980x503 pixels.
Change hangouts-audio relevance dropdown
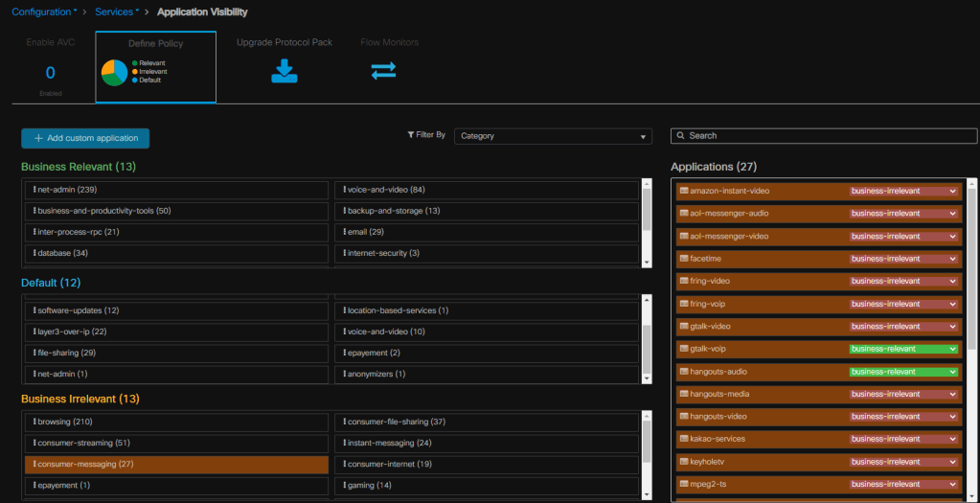pyautogui.click(x=903, y=372)
